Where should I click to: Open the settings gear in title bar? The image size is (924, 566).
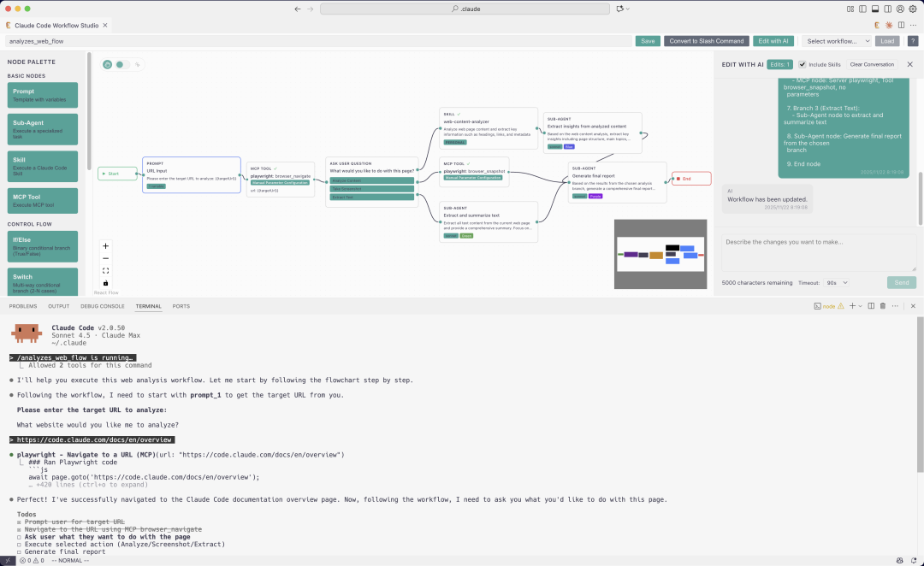click(x=910, y=9)
